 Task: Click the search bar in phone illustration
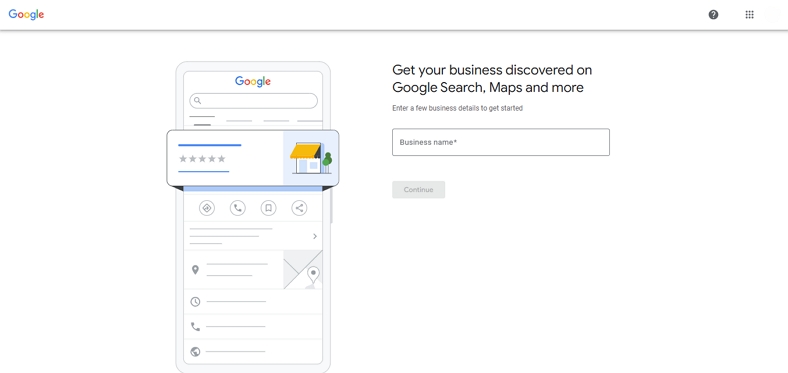[253, 101]
